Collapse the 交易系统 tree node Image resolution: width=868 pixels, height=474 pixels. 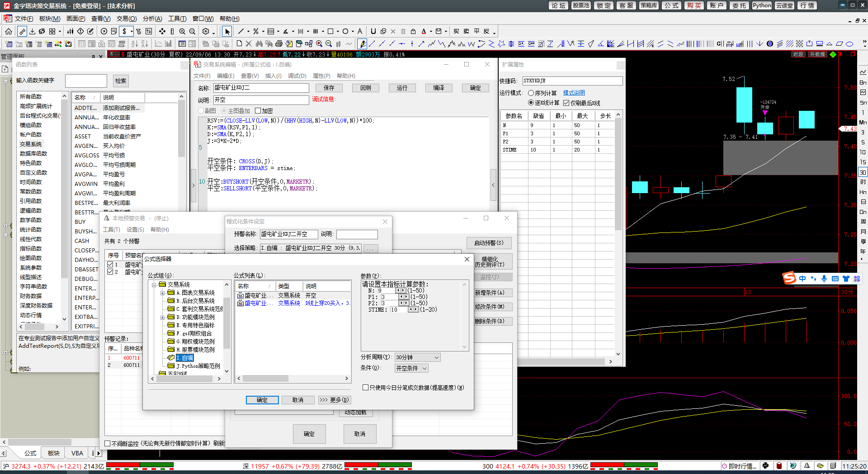click(154, 284)
